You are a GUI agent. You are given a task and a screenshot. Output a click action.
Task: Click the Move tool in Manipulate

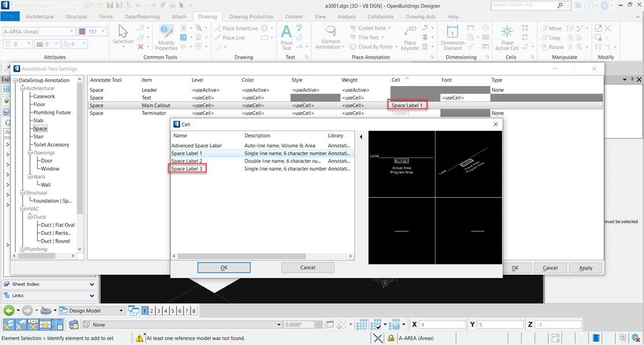[x=551, y=28]
